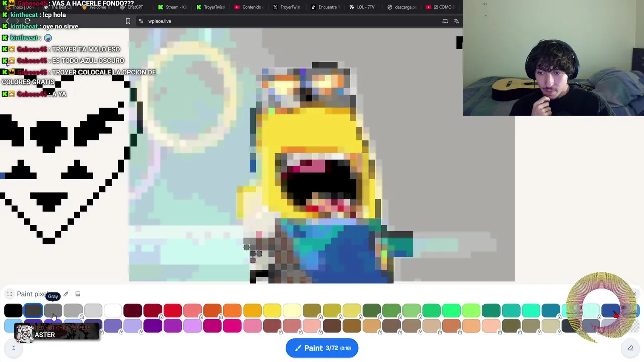Open the TroyerTwist tab with X icon

click(x=287, y=7)
